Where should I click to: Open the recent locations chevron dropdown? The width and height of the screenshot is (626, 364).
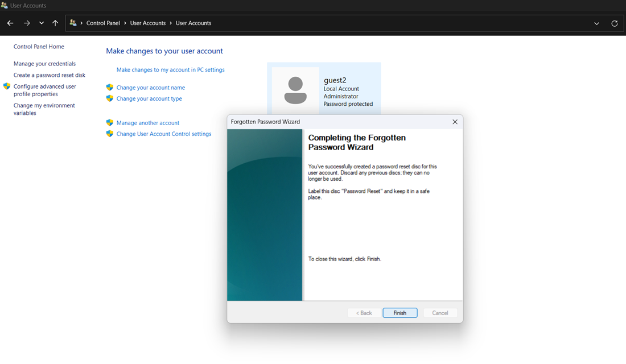click(x=42, y=23)
